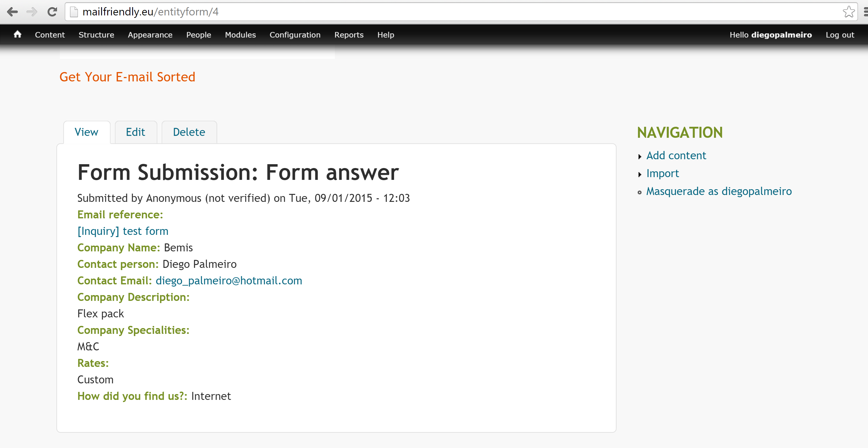Click the Get Your E-mail Sorted title

[x=127, y=77]
